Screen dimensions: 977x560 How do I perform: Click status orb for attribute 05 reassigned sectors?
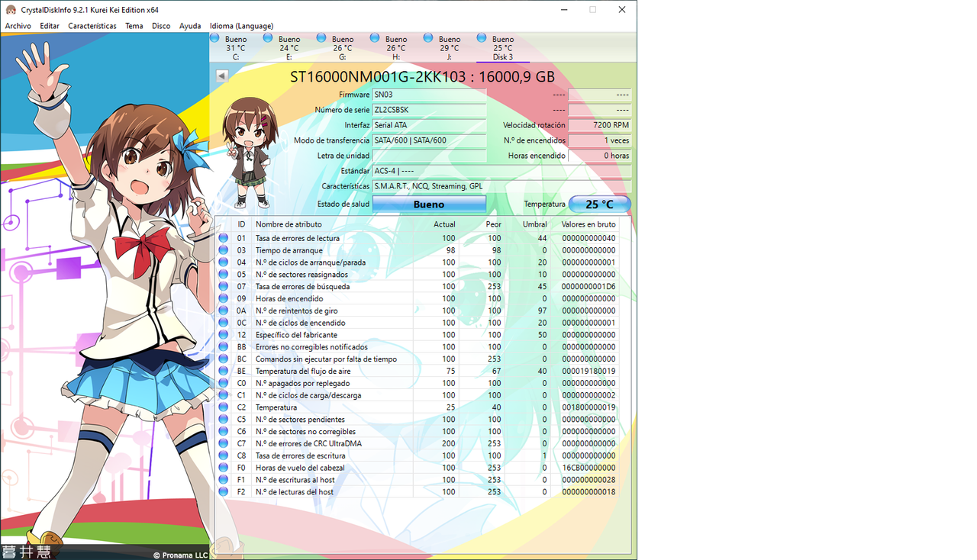[x=224, y=274]
